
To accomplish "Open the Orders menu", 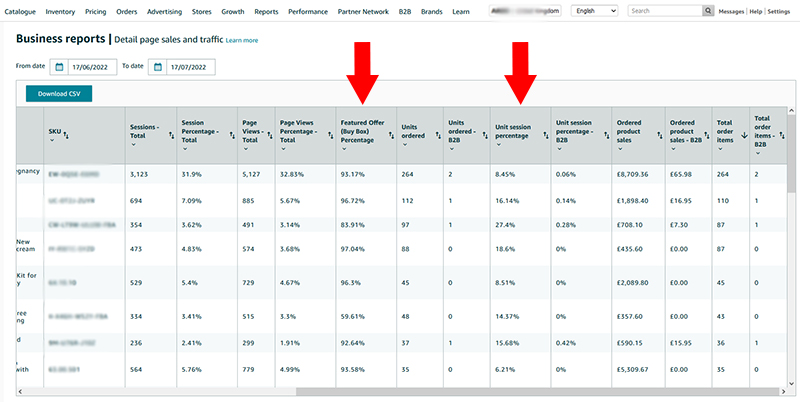I will click(x=127, y=11).
